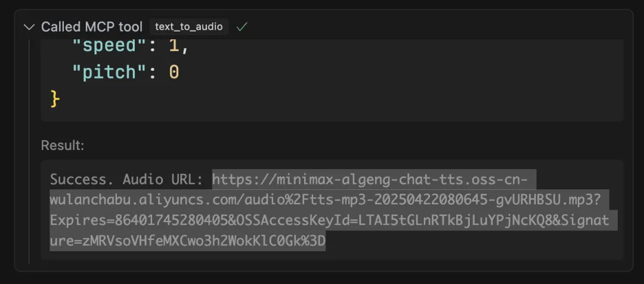Open the text_to_audio tool badge

(x=189, y=27)
